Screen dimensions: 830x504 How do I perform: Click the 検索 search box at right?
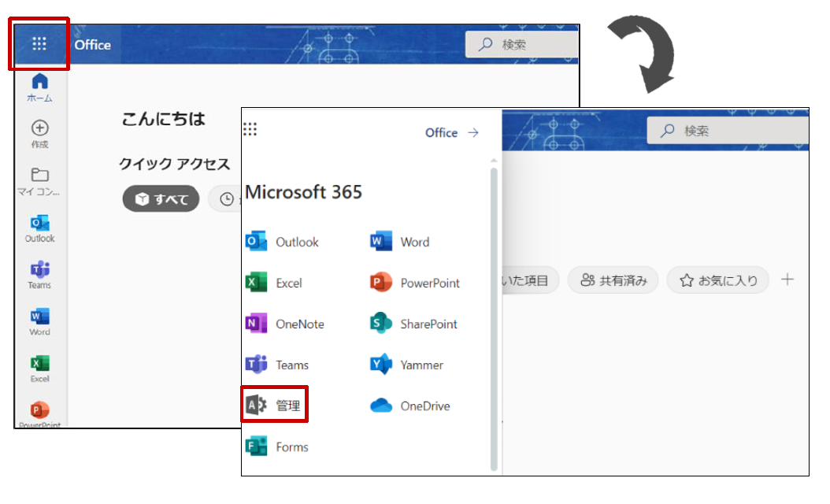tap(724, 131)
